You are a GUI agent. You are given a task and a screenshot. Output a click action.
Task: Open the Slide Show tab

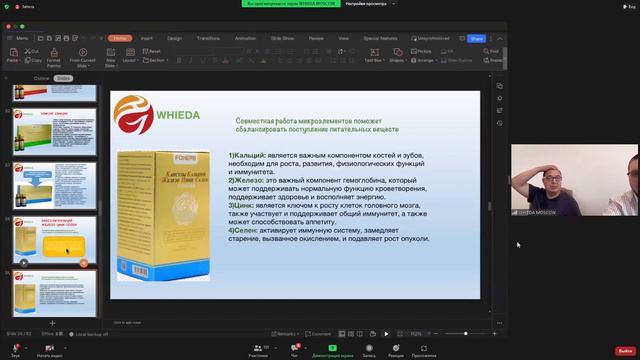coord(282,38)
